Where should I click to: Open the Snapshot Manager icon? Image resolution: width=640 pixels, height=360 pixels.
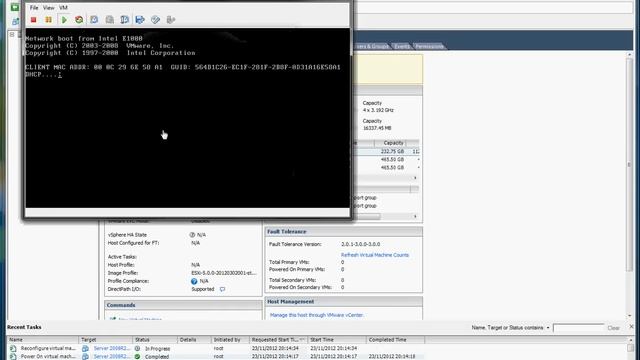(124, 20)
